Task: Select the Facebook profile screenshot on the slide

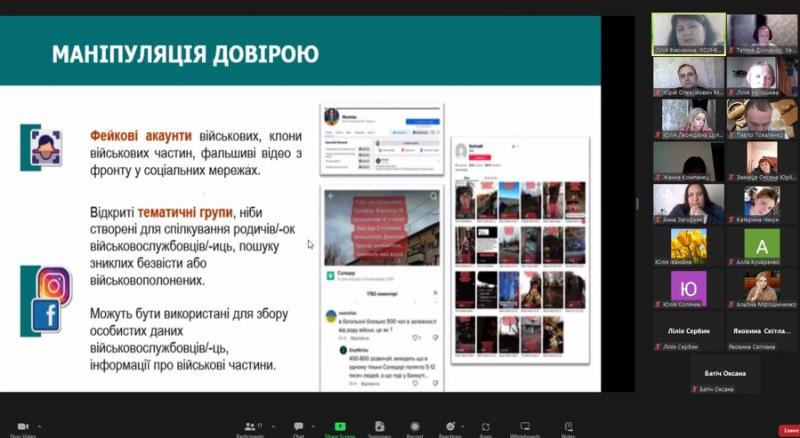Action: click(382, 139)
